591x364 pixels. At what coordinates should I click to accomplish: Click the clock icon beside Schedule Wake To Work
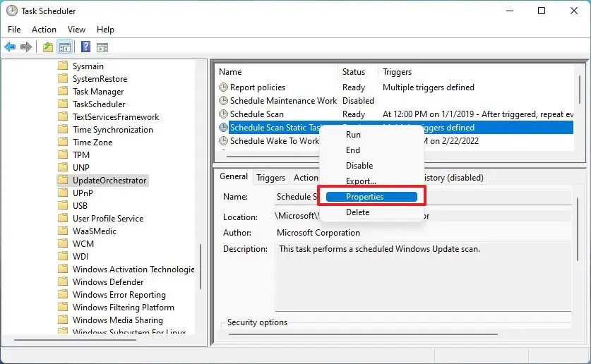coord(224,141)
